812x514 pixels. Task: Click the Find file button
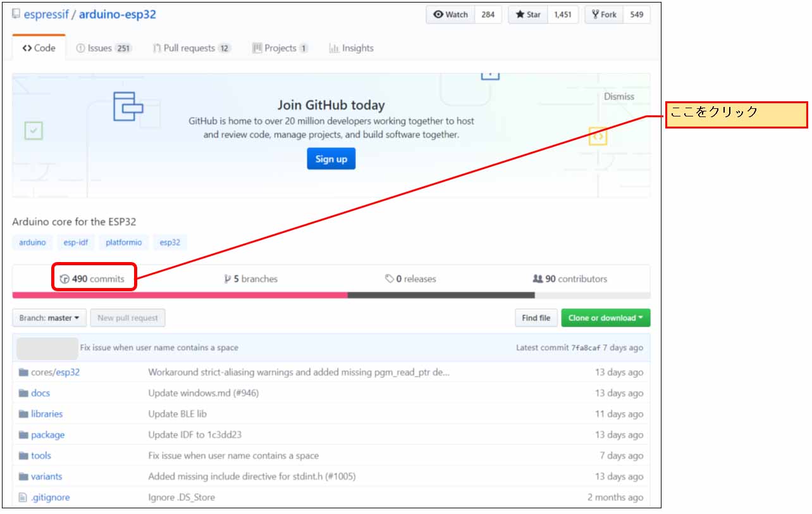coord(536,318)
